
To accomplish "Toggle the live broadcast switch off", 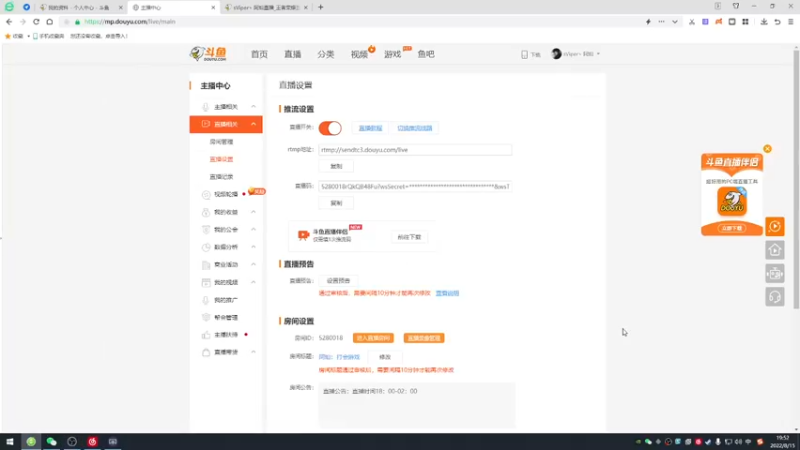I will point(330,128).
